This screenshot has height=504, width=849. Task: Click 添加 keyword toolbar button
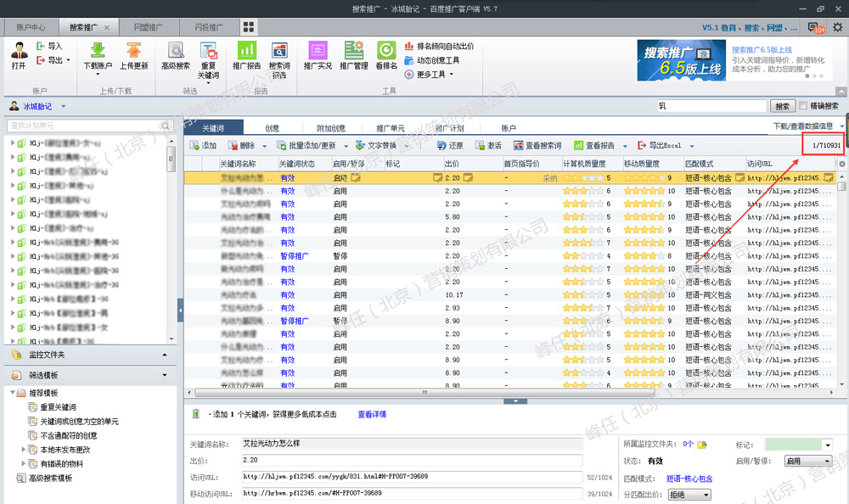[203, 146]
